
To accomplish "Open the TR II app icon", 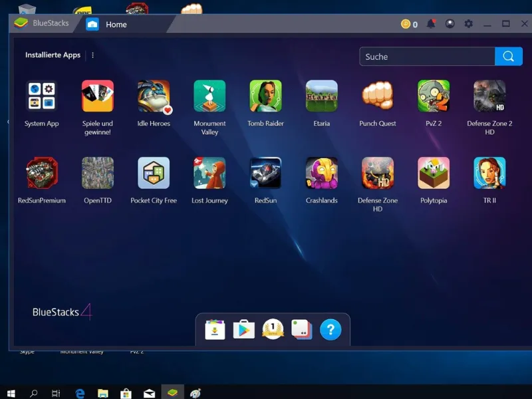I will (489, 173).
